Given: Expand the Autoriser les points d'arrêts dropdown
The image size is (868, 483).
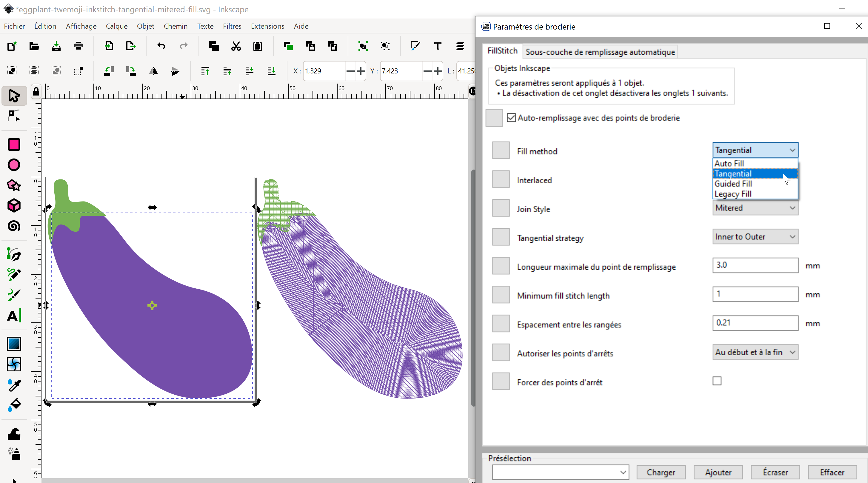Looking at the screenshot, I should [x=755, y=352].
